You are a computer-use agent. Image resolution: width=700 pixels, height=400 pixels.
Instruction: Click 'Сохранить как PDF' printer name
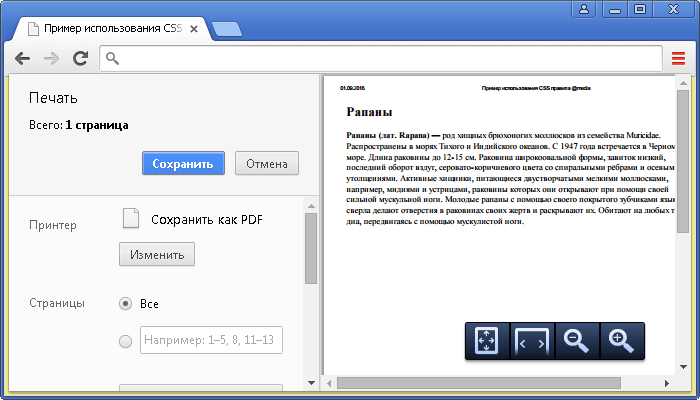point(207,220)
